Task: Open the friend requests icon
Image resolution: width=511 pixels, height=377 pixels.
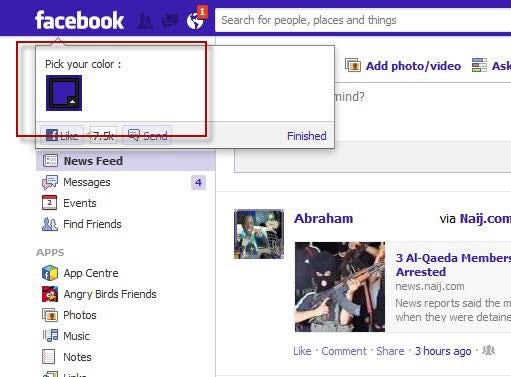Action: tap(145, 21)
